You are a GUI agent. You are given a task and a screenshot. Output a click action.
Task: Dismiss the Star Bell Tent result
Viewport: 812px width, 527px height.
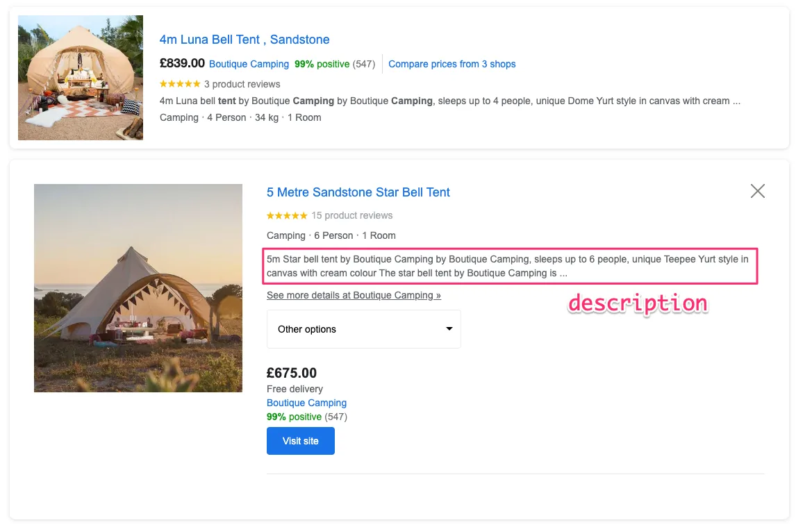click(x=757, y=191)
